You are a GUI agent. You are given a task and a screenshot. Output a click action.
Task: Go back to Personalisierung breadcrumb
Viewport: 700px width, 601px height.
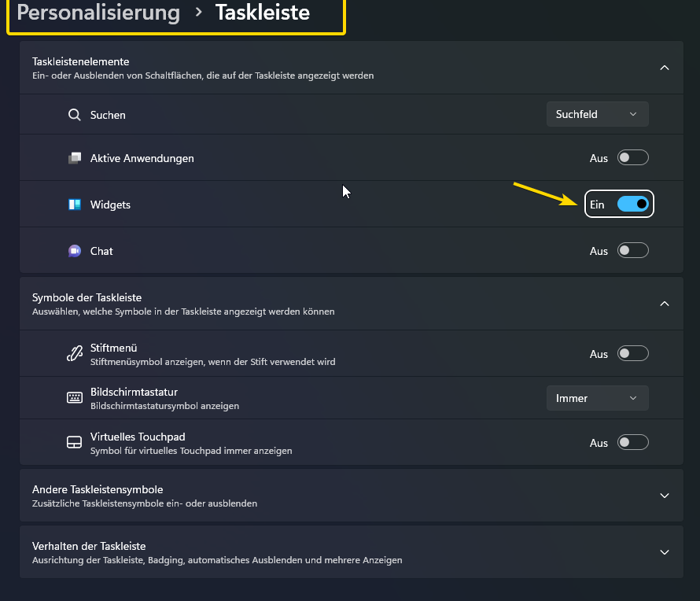[98, 13]
